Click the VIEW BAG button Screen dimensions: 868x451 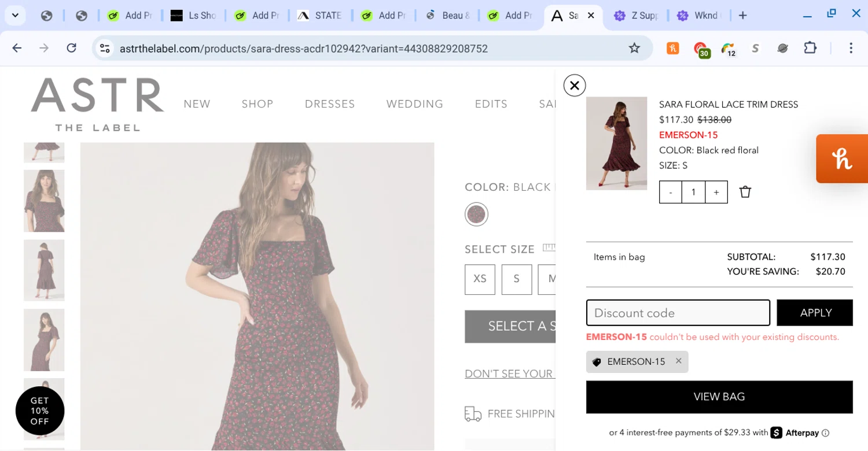[x=719, y=397]
